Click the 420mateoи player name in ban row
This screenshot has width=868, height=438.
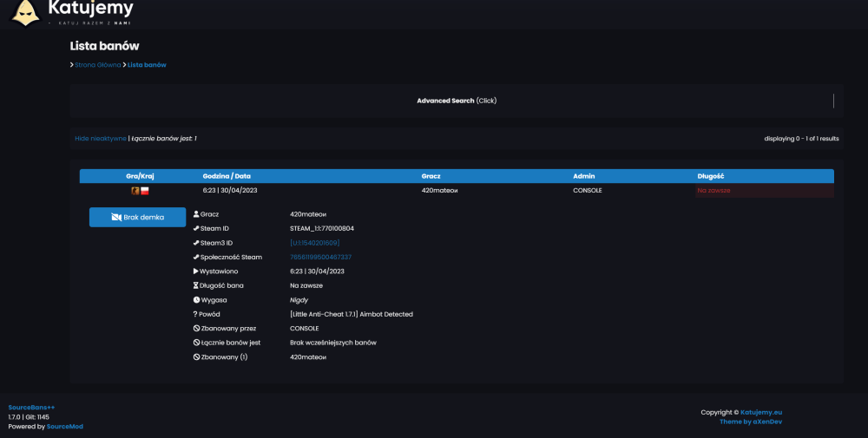[x=440, y=190]
